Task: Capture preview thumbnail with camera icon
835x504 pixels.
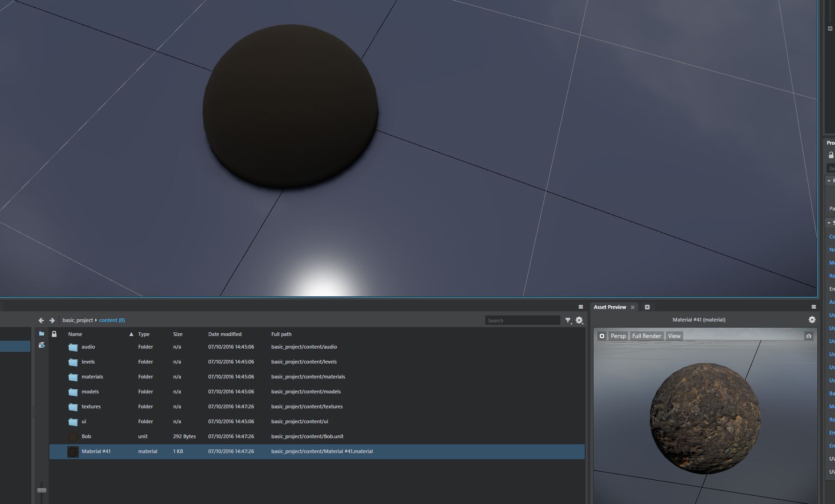Action: 809,336
